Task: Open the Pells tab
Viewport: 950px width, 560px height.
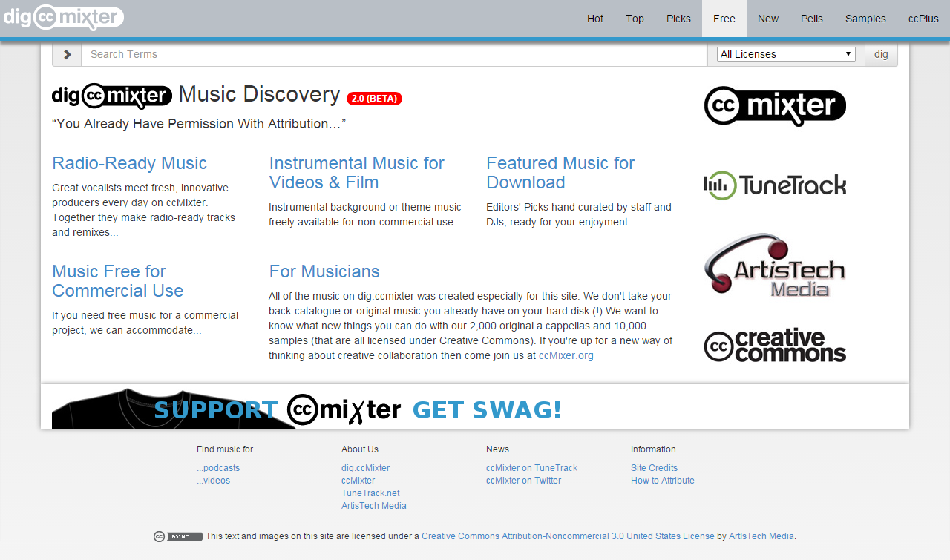Action: [x=812, y=19]
